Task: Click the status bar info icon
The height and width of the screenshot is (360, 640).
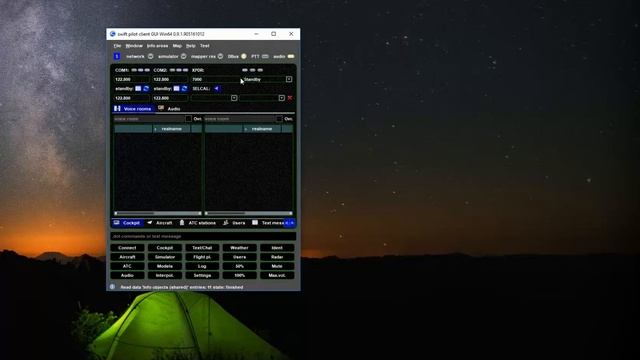Action: pyautogui.click(x=112, y=287)
